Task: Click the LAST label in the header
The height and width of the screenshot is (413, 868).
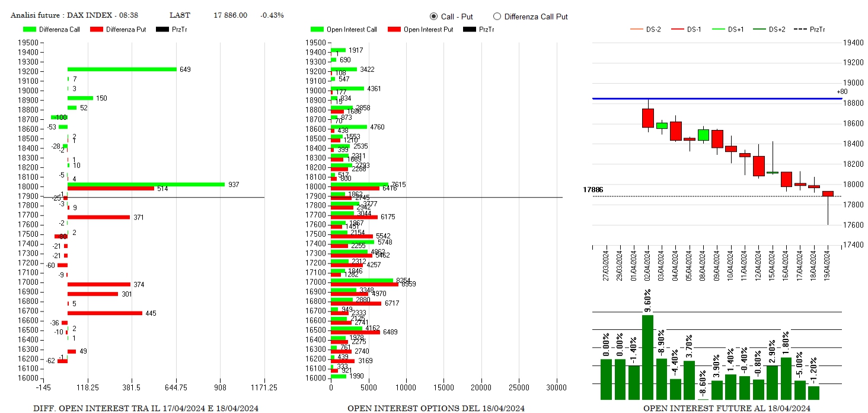Action: click(x=180, y=15)
